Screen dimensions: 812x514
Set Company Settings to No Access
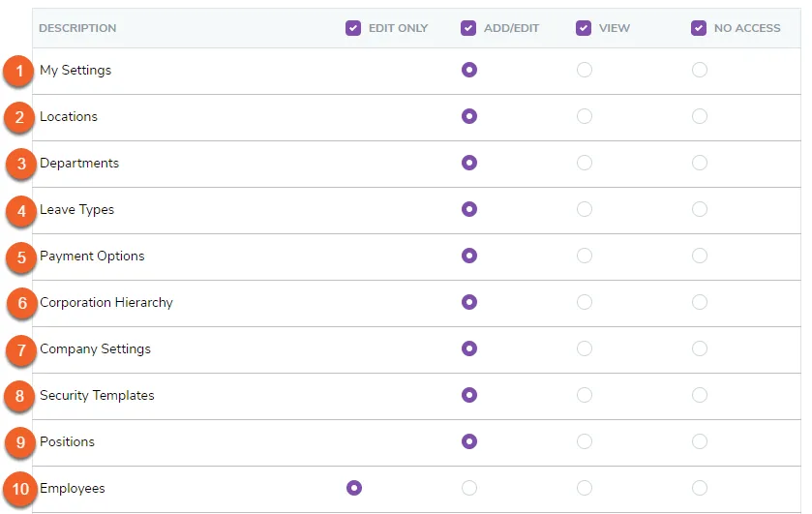click(700, 348)
